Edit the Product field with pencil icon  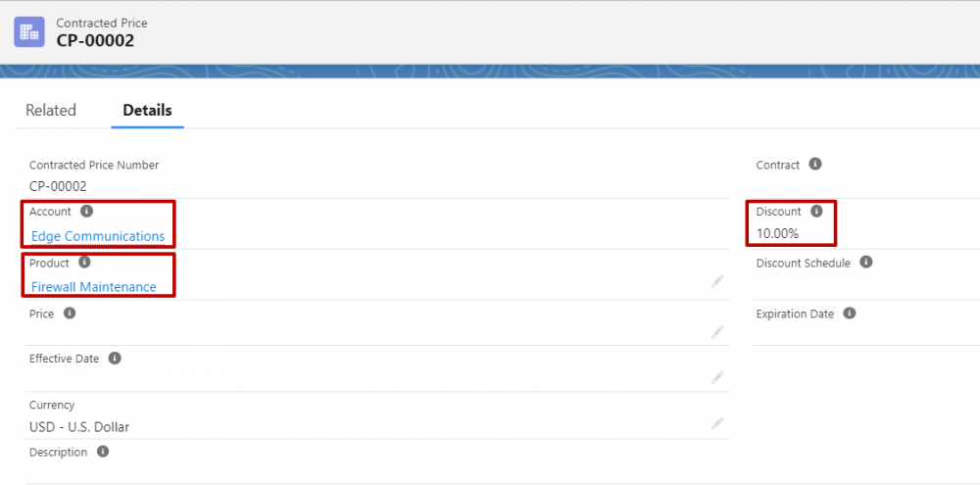(x=717, y=281)
